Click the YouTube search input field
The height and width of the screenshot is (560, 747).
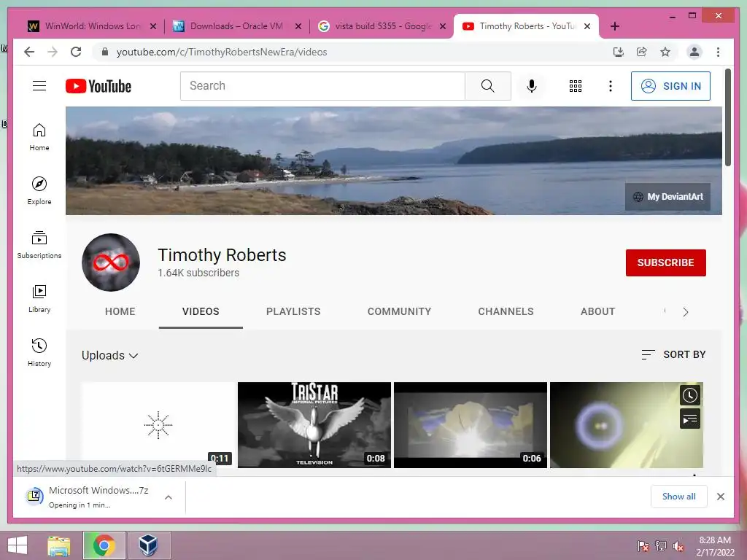pos(322,86)
